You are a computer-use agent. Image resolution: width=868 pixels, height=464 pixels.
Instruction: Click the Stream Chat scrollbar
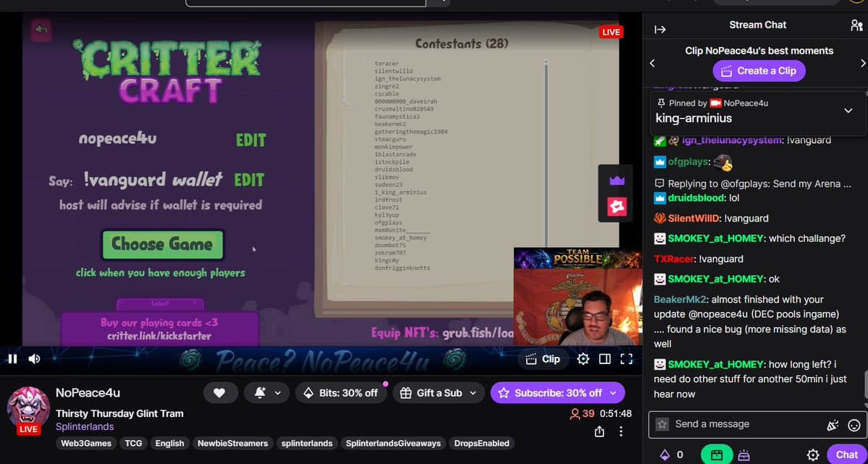click(x=865, y=385)
